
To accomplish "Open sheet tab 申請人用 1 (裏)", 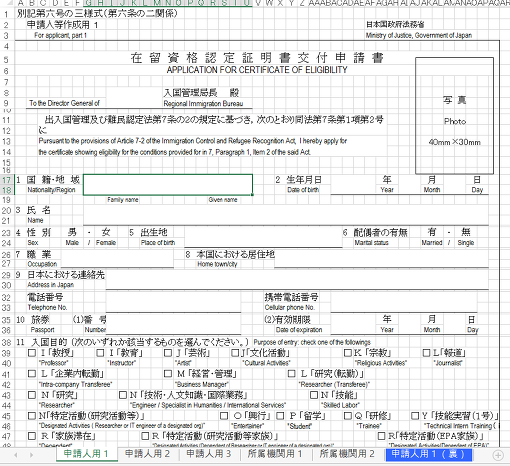I will (x=429, y=454).
